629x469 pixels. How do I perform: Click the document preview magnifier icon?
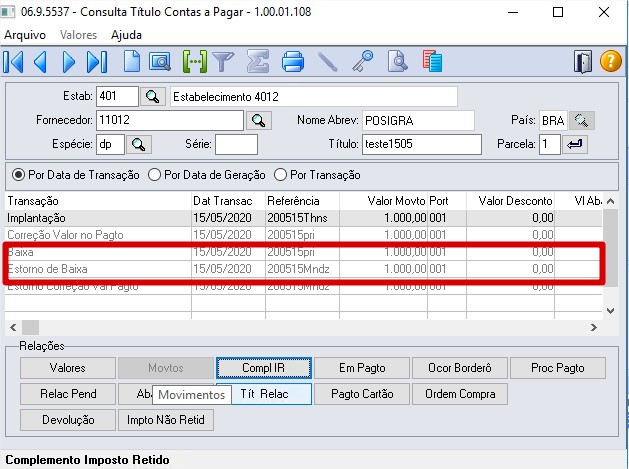(398, 61)
